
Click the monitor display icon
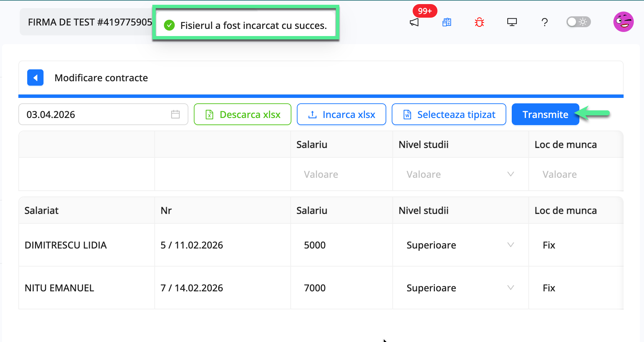(x=512, y=22)
